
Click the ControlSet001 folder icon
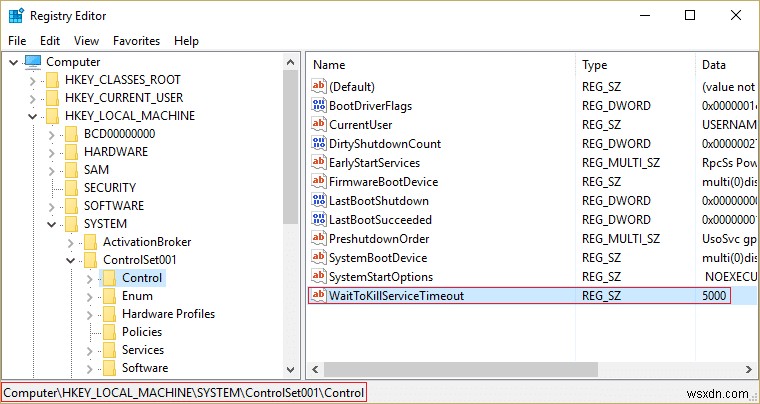click(x=90, y=260)
